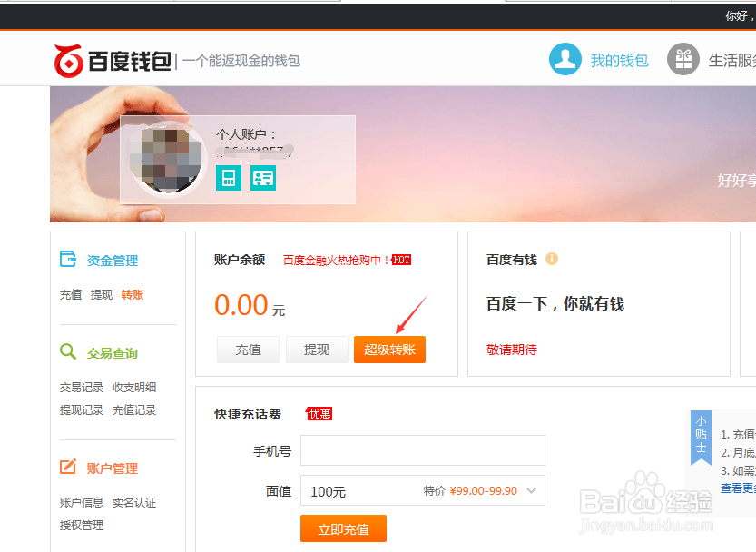Open the 账户管理 sidebar section

[x=113, y=468]
